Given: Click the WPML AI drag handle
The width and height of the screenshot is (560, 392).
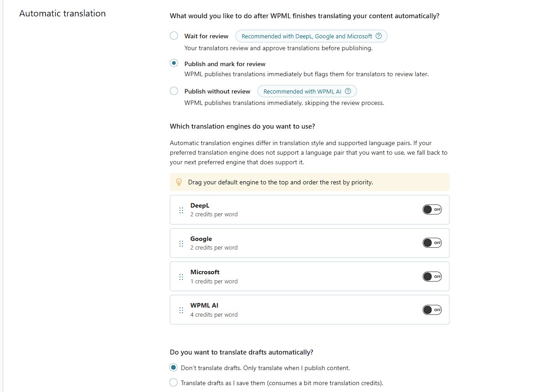Looking at the screenshot, I should pos(181,310).
